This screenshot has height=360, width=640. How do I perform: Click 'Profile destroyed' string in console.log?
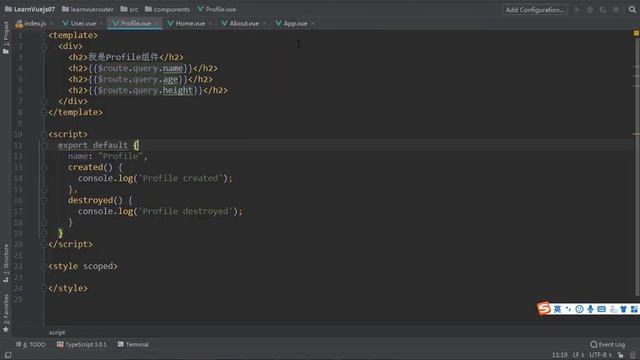(x=185, y=211)
